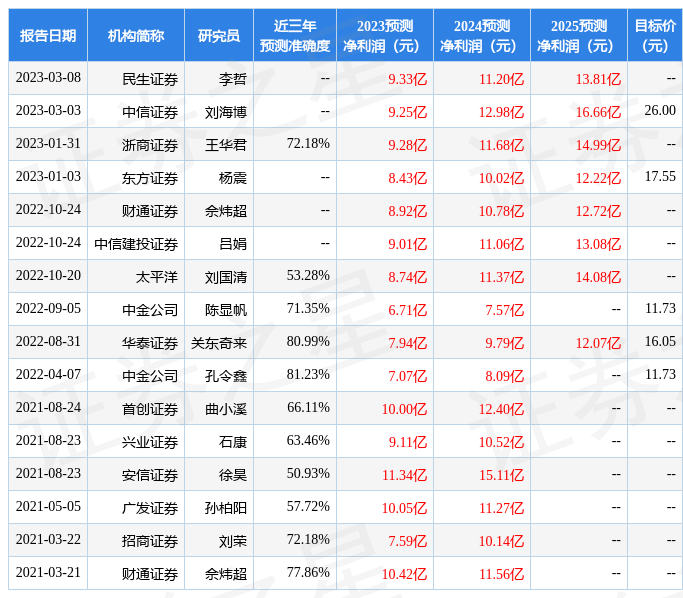
Task: Click the 报告日期 column header
Action: [48, 35]
